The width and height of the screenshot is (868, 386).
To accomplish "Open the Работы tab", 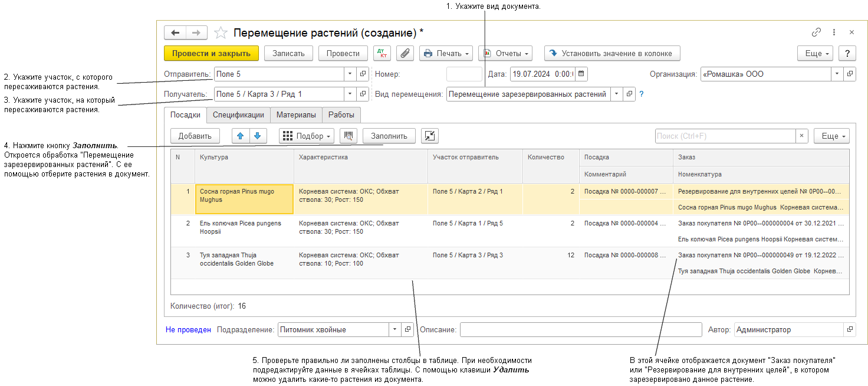I will click(341, 115).
